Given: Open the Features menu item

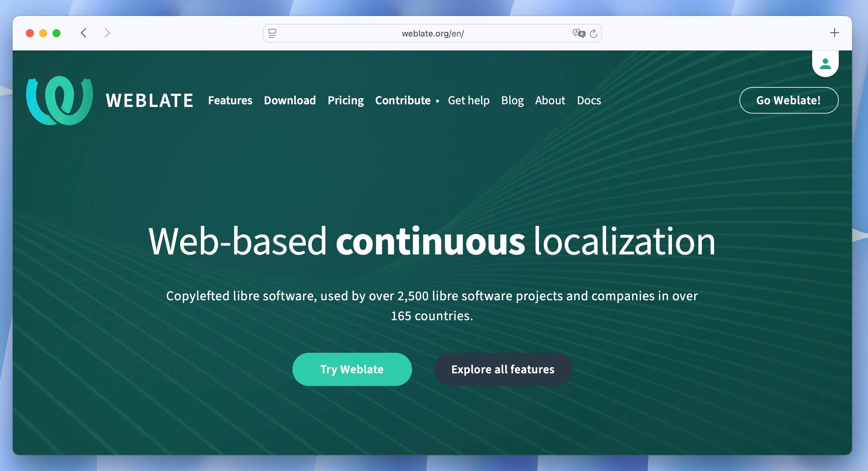Looking at the screenshot, I should tap(230, 100).
